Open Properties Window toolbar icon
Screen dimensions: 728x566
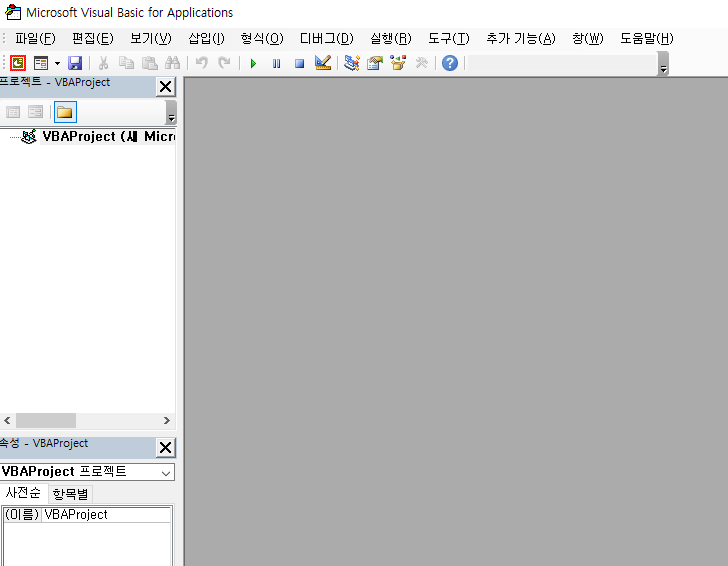(x=375, y=63)
